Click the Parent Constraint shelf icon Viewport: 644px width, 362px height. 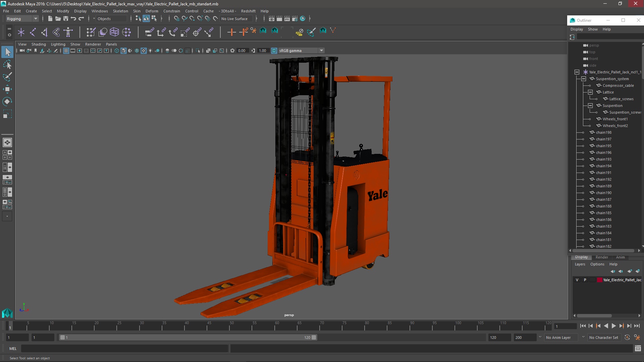[150, 32]
